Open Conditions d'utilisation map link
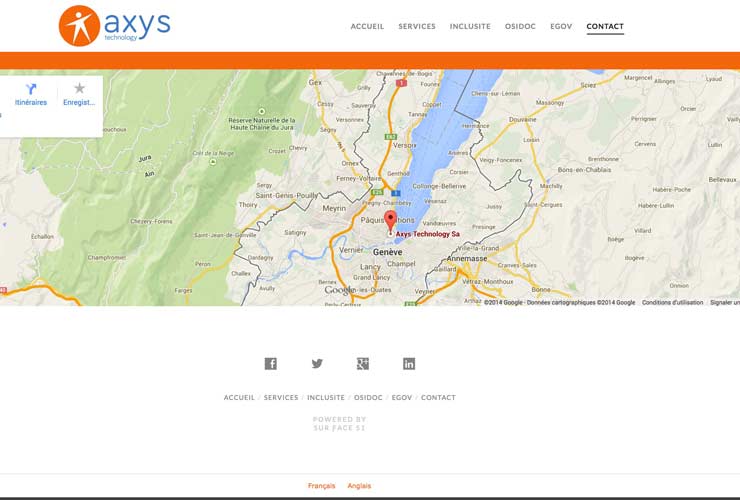The width and height of the screenshot is (740, 500). pyautogui.click(x=673, y=302)
